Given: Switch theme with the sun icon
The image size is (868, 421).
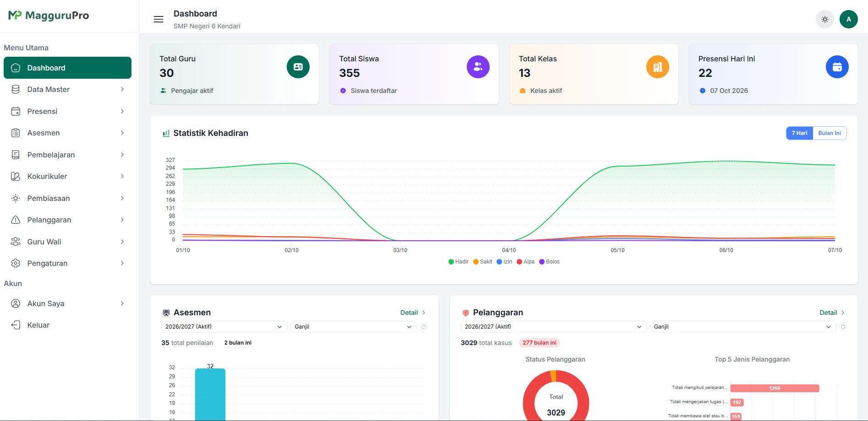Looking at the screenshot, I should click(825, 19).
